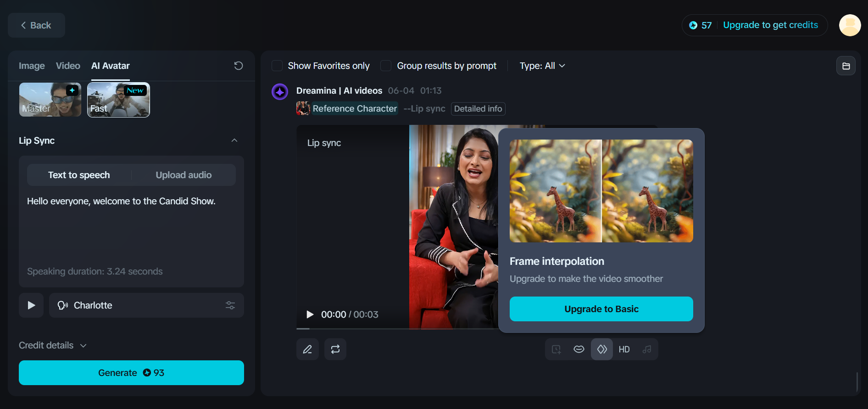Screen dimensions: 868x409
Task: Click the Generate button costing 93 credits
Action: click(x=131, y=373)
